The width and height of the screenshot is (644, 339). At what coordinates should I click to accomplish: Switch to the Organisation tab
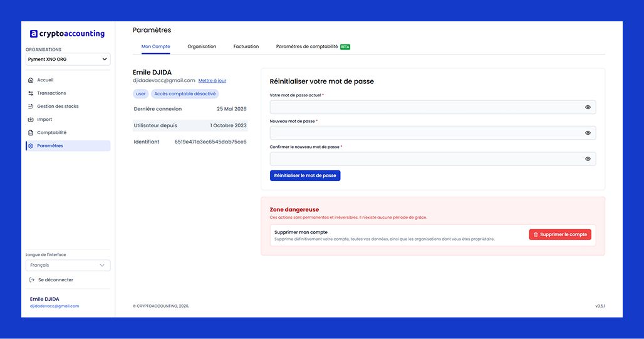202,46
